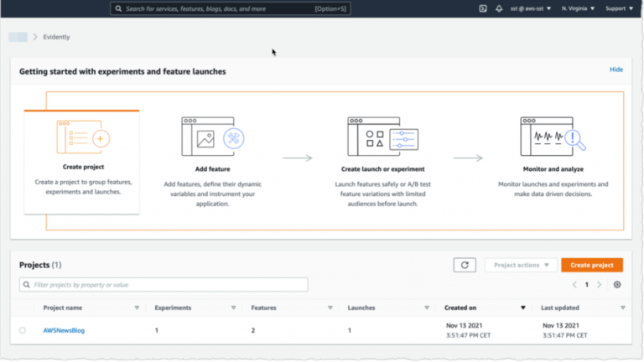Click the Getting started panel heading

[122, 71]
